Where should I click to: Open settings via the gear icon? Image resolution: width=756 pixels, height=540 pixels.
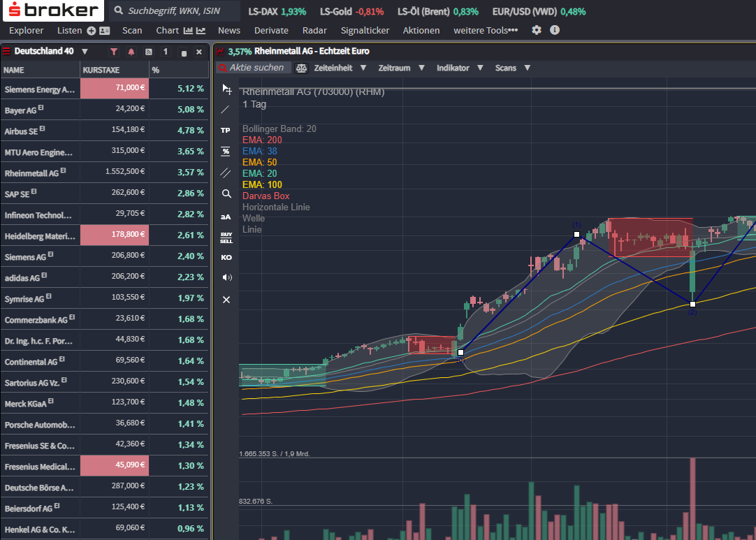pyautogui.click(x=536, y=30)
